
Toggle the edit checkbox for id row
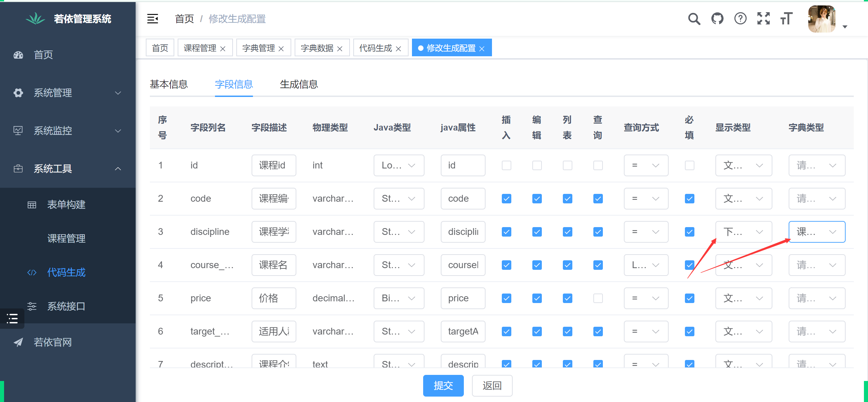[537, 165]
